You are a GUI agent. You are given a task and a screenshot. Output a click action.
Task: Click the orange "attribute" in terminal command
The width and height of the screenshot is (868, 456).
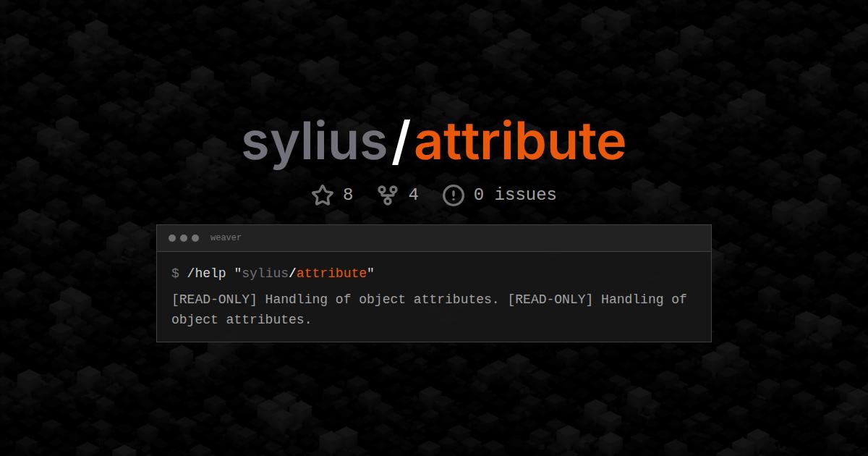coord(331,273)
